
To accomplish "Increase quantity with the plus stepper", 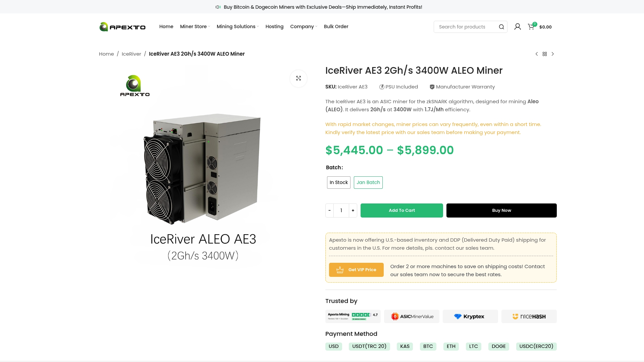I will tap(353, 210).
